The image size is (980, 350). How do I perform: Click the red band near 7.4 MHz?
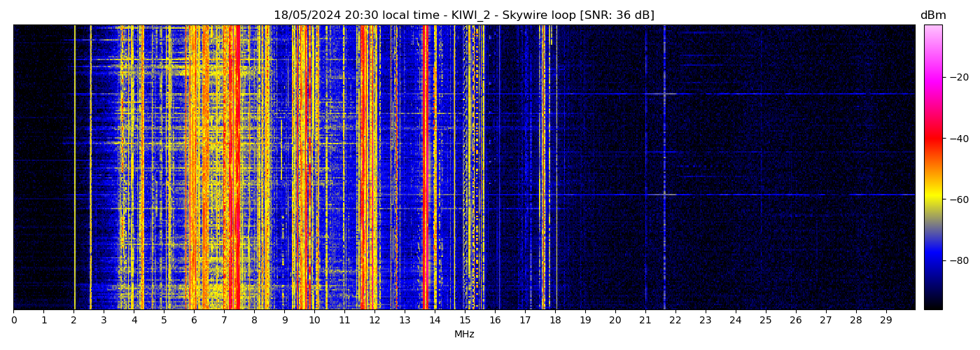pos(237,168)
